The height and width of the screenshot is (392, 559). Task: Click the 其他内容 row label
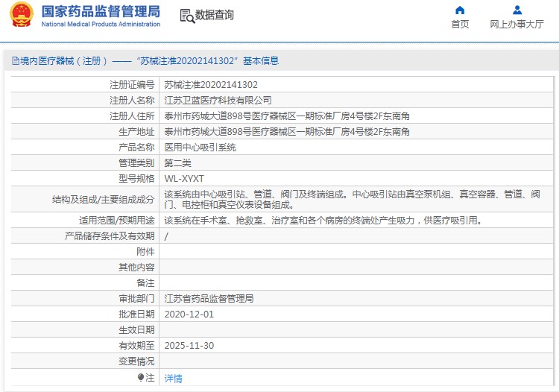coord(136,268)
